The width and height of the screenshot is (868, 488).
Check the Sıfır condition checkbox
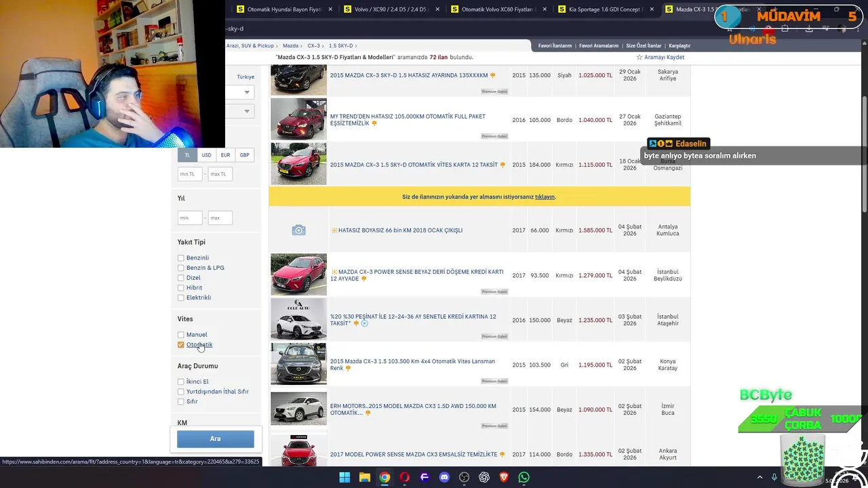click(181, 402)
